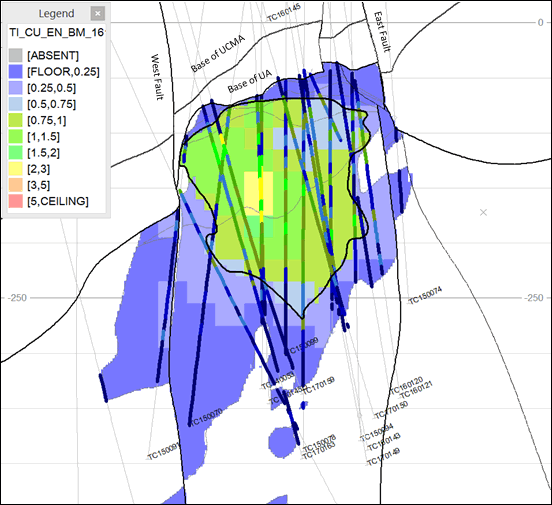The image size is (552, 505).
Task: Click drillhole label TC150074
Action: pyautogui.click(x=425, y=296)
